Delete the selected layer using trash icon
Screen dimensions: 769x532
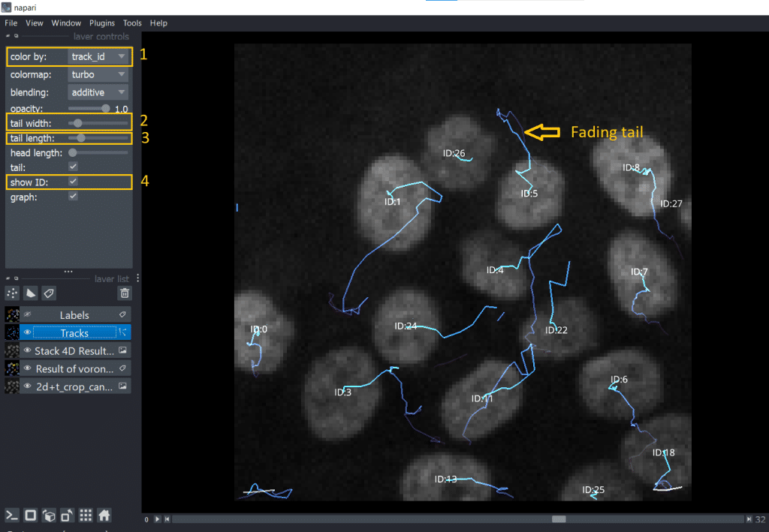pyautogui.click(x=125, y=293)
